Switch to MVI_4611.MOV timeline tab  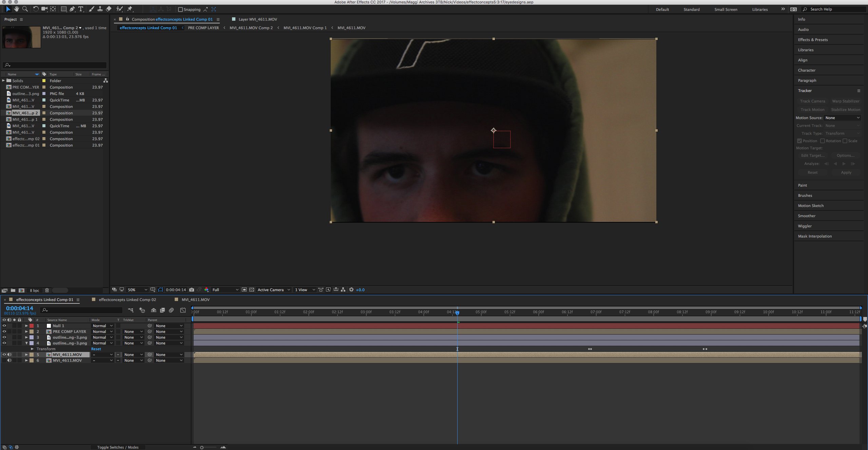[x=195, y=300]
